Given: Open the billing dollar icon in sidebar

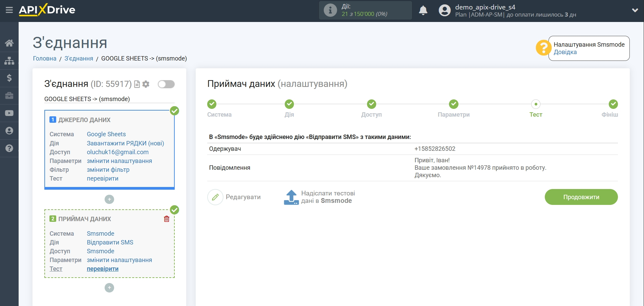Looking at the screenshot, I should [9, 78].
